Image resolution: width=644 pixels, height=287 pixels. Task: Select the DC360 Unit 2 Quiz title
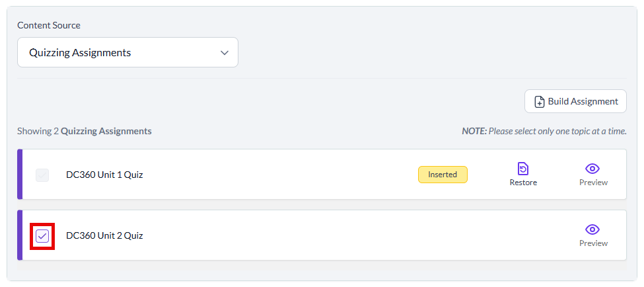pos(104,235)
